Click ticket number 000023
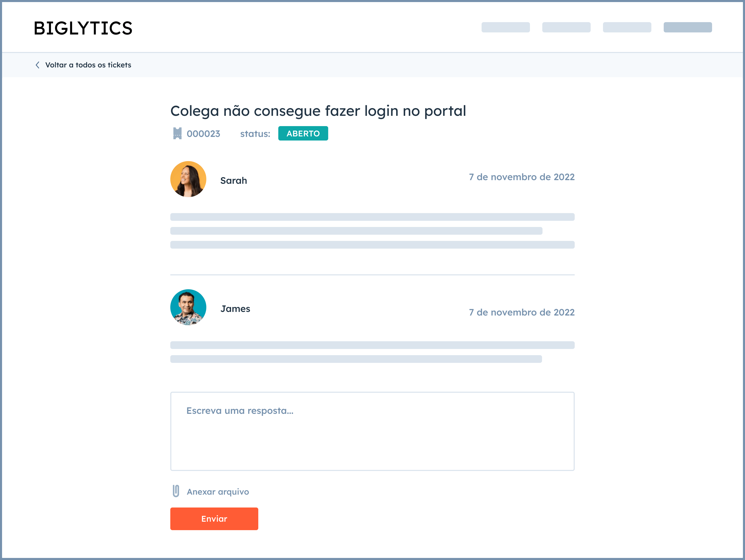745x560 pixels. 204,133
